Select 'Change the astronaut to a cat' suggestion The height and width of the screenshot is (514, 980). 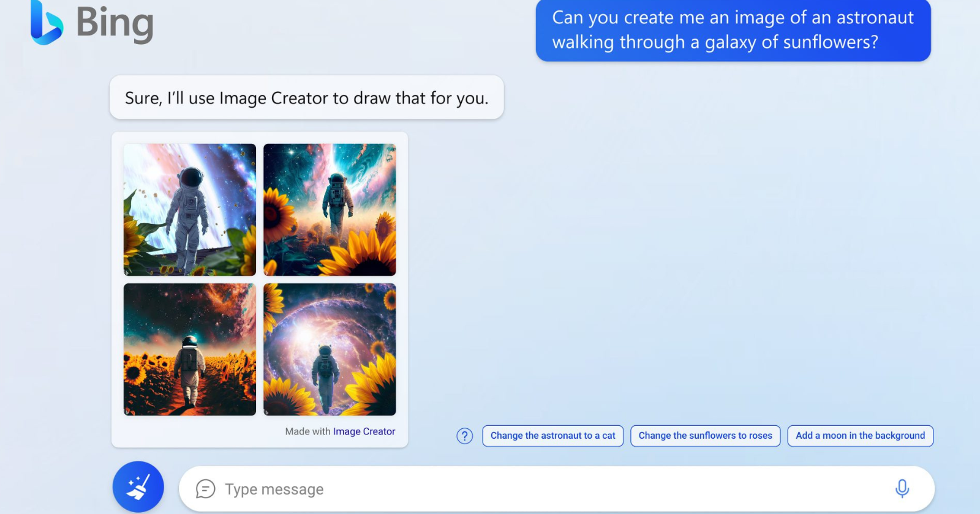click(x=553, y=436)
